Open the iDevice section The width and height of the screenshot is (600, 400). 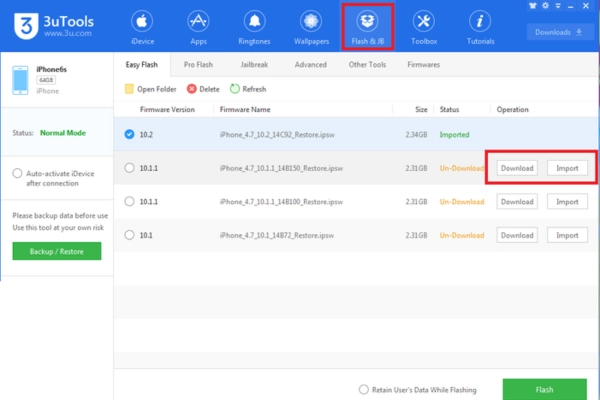click(141, 29)
